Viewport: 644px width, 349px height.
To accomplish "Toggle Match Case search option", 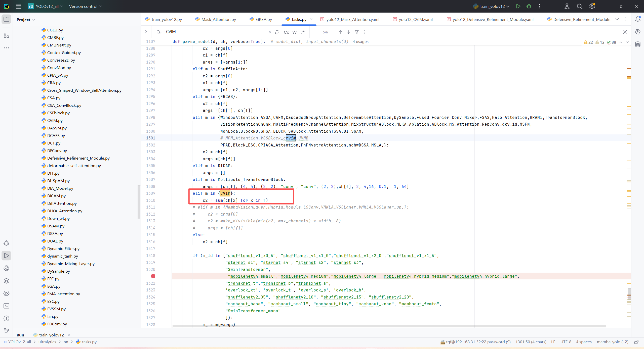I will click(x=286, y=32).
